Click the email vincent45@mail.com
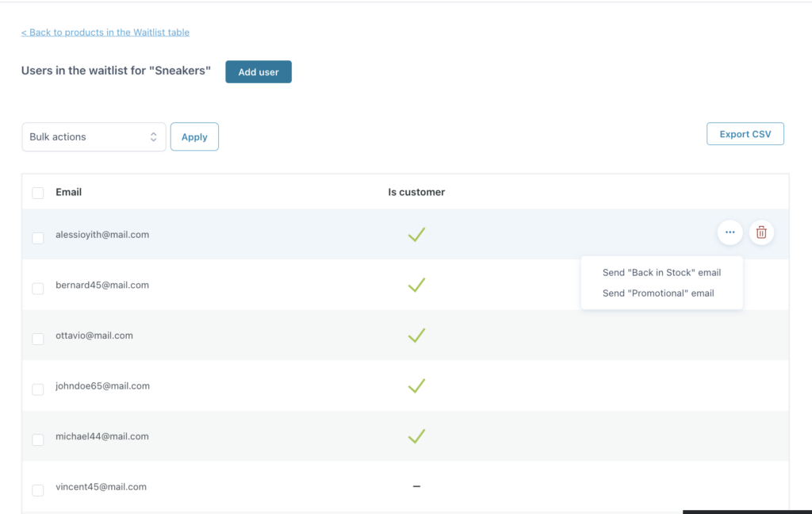812x514 pixels. tap(101, 486)
